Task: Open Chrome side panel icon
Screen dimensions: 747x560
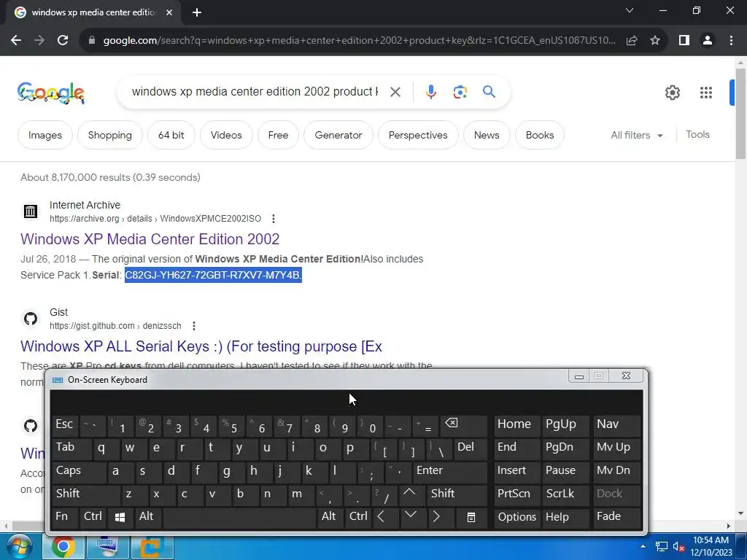Action: [x=684, y=41]
